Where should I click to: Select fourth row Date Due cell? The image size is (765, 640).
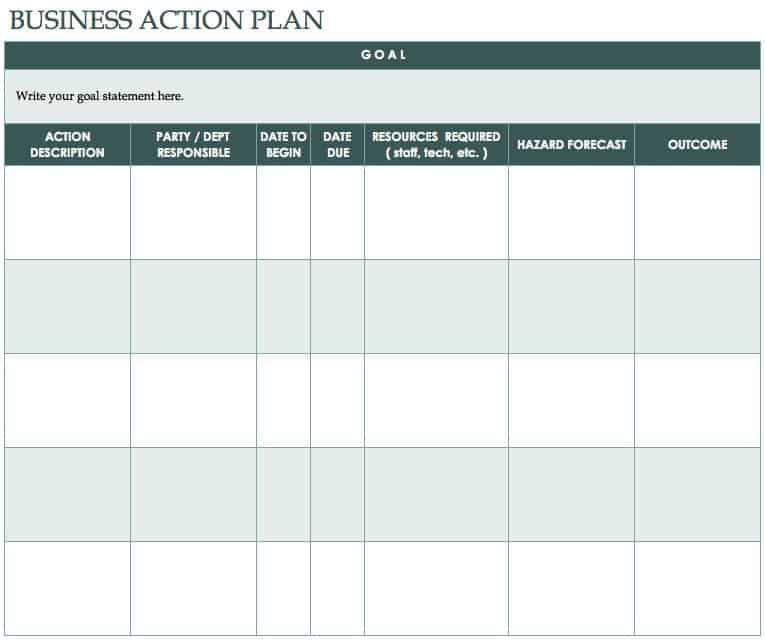click(x=337, y=494)
